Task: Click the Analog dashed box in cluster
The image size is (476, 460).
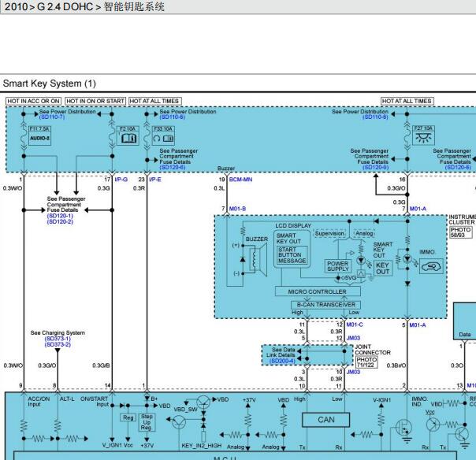Action: 364,233
